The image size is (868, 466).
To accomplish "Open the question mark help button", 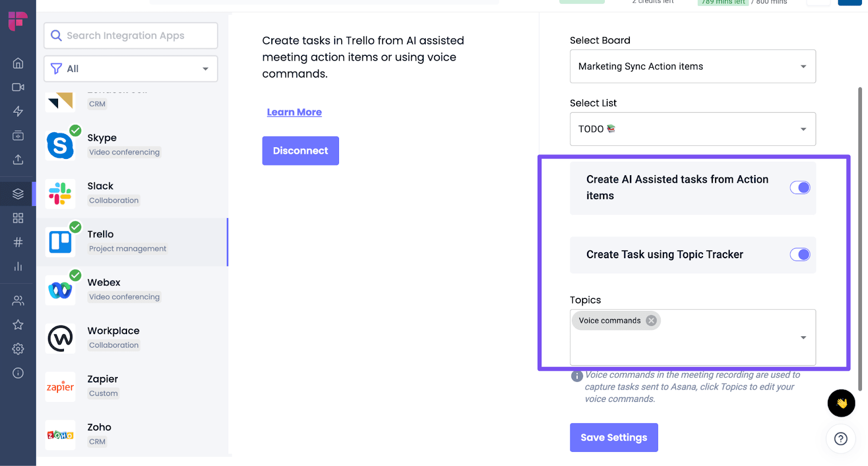I will (x=841, y=438).
